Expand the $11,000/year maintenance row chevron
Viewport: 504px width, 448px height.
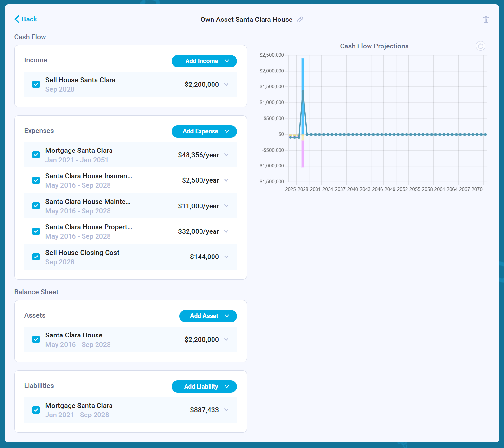[x=226, y=206]
